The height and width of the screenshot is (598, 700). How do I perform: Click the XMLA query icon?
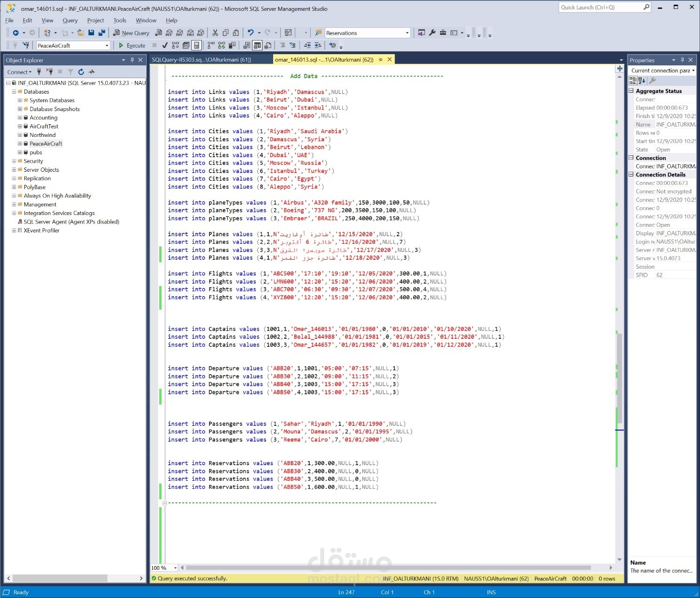(x=190, y=33)
